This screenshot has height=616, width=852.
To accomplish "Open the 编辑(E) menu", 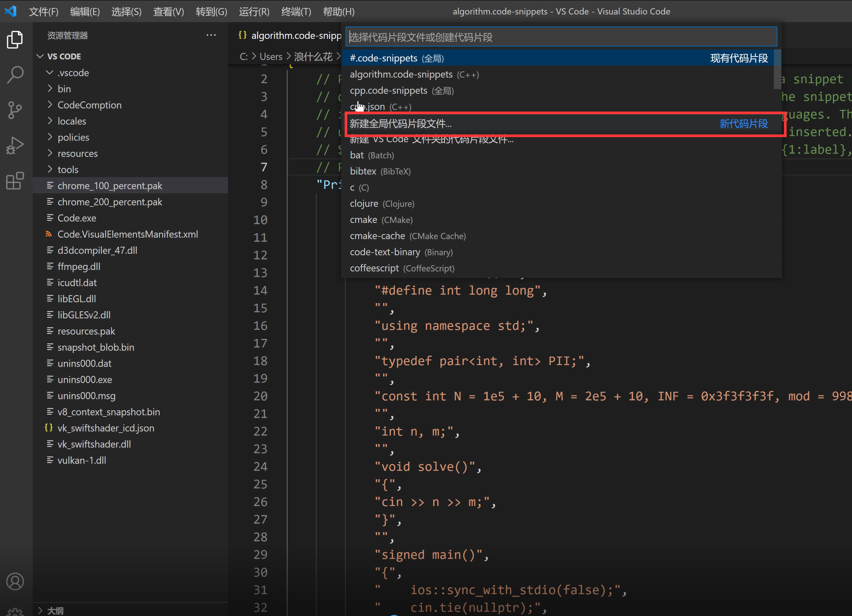I will pos(85,12).
